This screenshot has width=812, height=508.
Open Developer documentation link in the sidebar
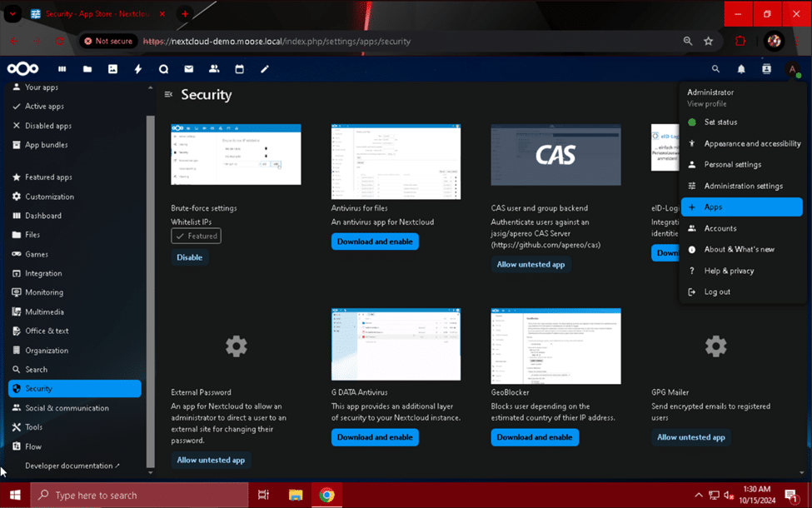coord(72,466)
